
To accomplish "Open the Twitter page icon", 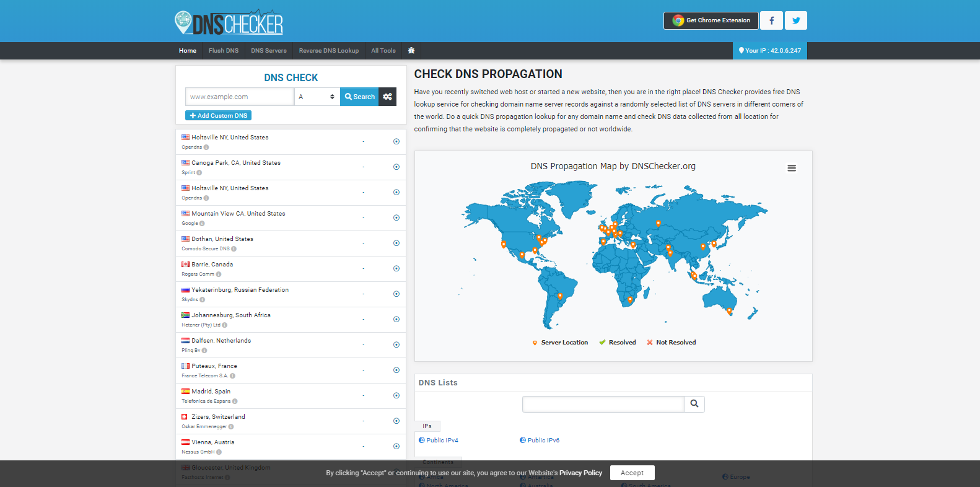I will tap(796, 20).
